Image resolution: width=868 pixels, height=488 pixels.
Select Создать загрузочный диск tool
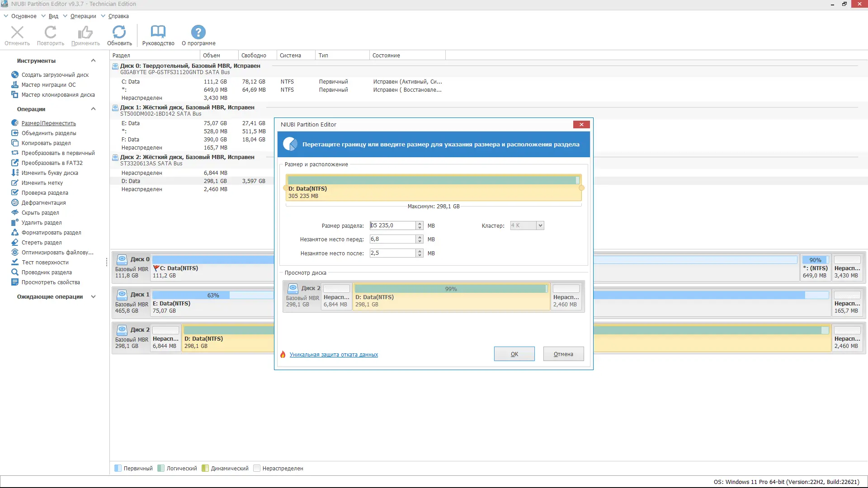pyautogui.click(x=55, y=75)
